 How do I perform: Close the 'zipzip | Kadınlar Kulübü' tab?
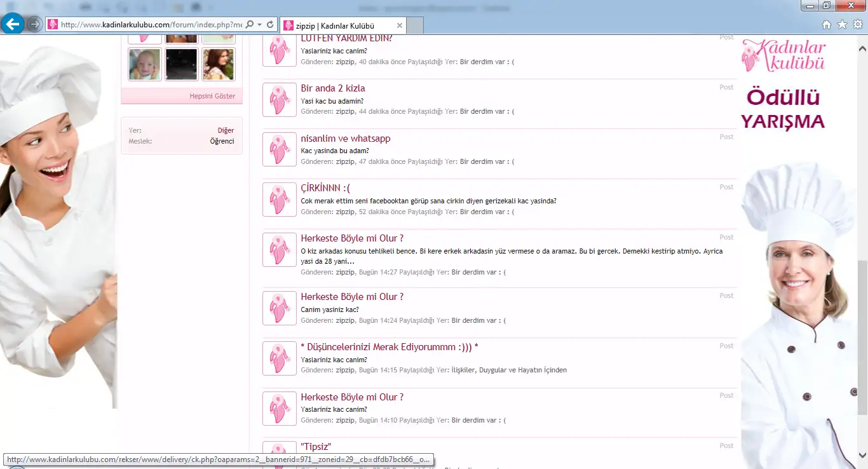[400, 26]
